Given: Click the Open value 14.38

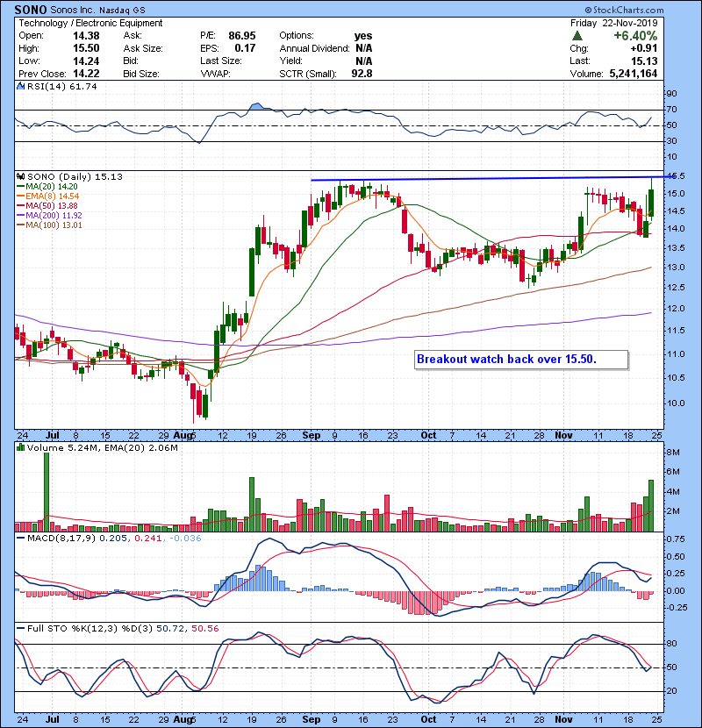Looking at the screenshot, I should (86, 36).
